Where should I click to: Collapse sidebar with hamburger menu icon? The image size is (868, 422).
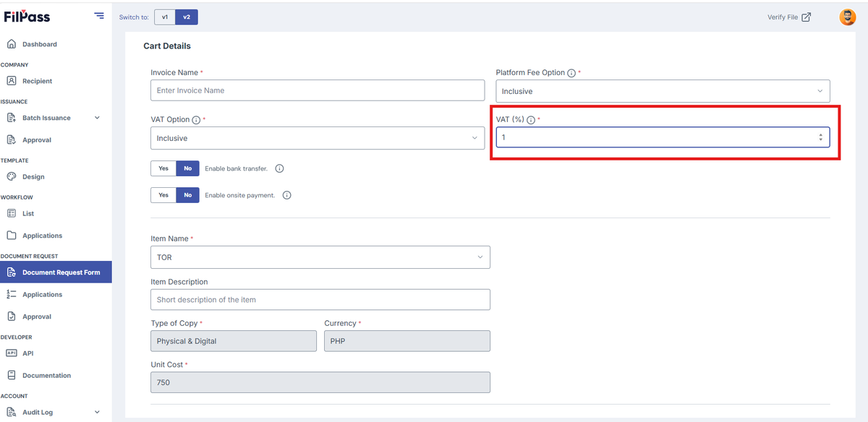pos(99,16)
